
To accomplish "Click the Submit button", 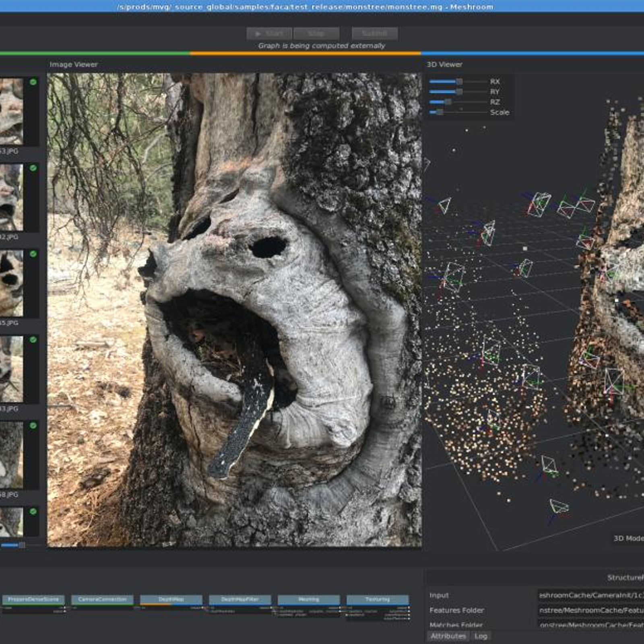I will (x=375, y=33).
